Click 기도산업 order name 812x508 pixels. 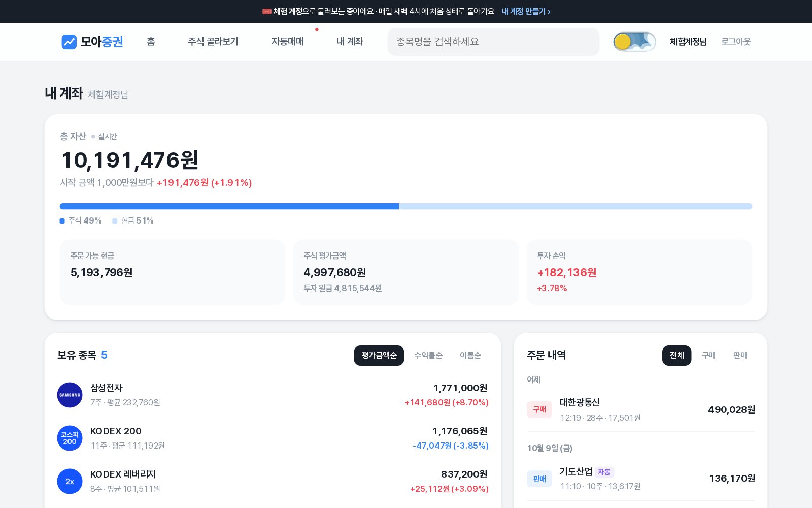[576, 471]
